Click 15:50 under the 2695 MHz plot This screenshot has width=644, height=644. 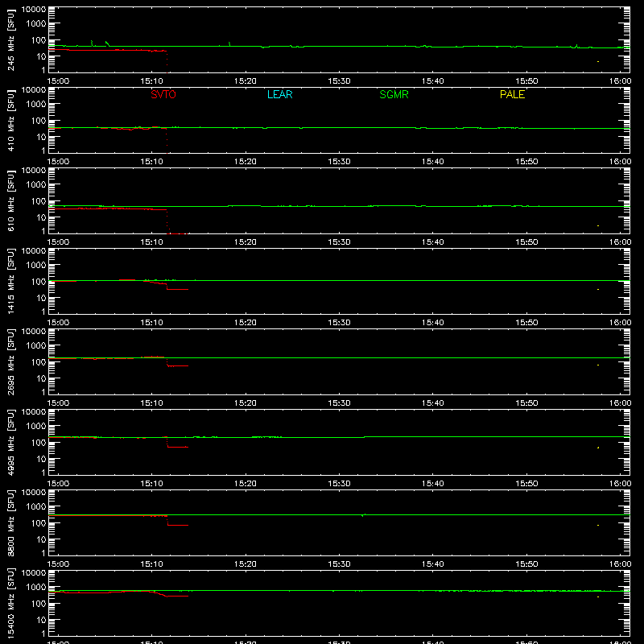526,403
